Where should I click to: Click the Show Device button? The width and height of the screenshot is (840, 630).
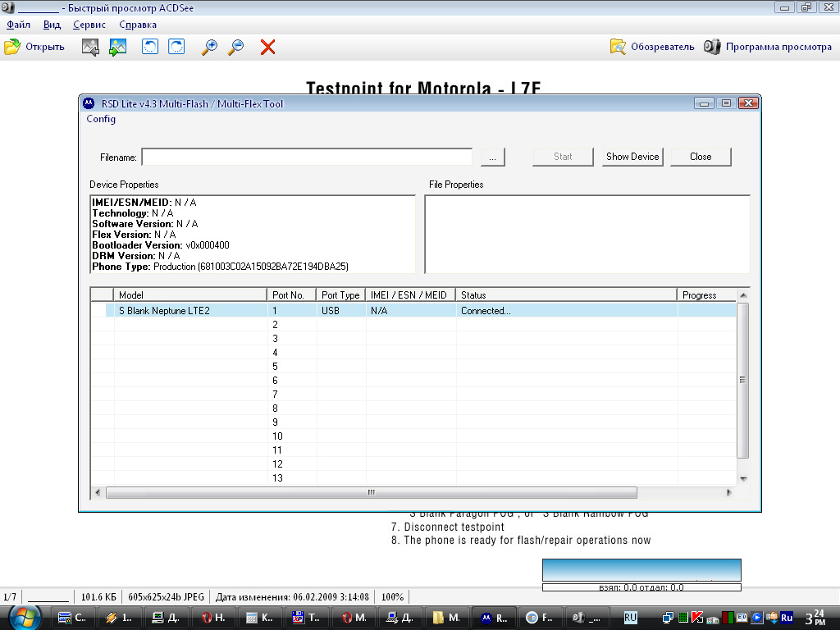pyautogui.click(x=632, y=157)
